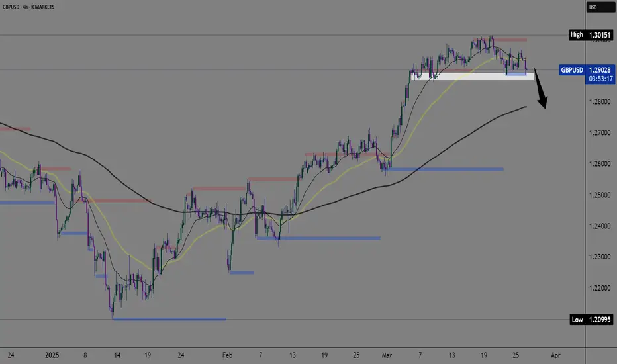This screenshot has height=364, width=617.
Task: Click the GBPUSD symbol title text
Action: [x=28, y=7]
